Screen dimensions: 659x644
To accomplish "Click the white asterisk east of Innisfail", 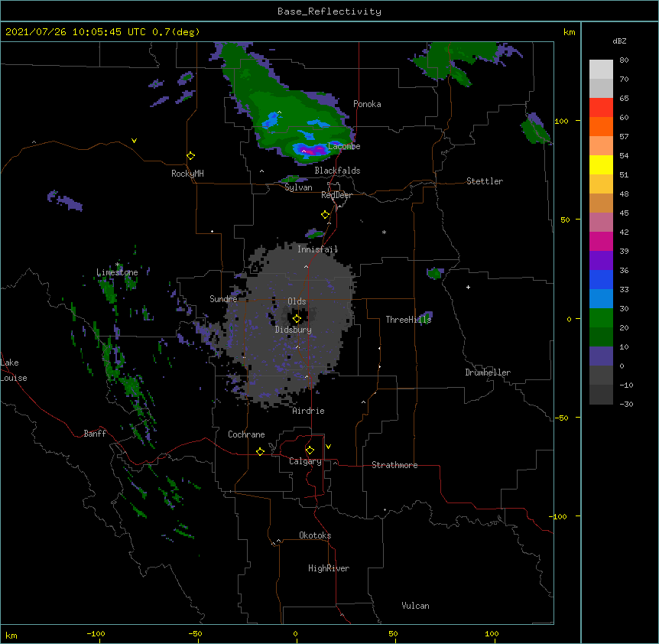I will 384,233.
